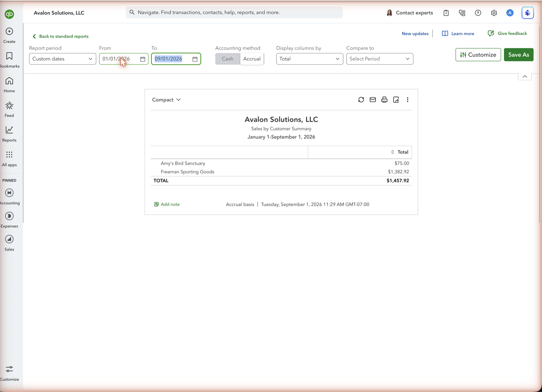Open Reports in the sidebar
Image resolution: width=542 pixels, height=392 pixels.
point(9,134)
